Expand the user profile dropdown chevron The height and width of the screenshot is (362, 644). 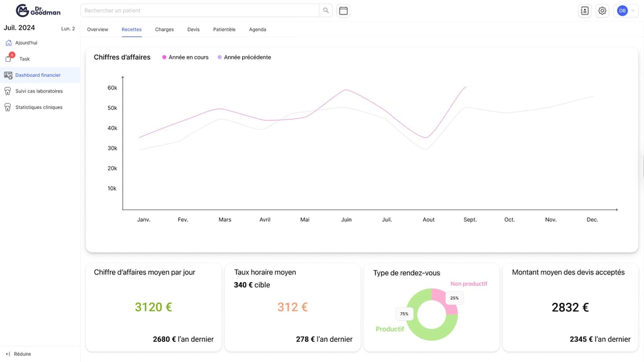[633, 11]
